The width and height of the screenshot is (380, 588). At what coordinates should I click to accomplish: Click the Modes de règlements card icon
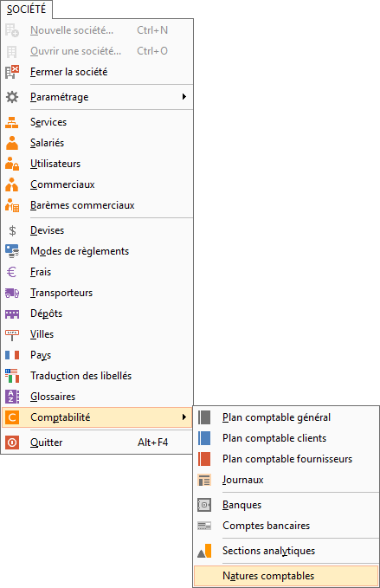pyautogui.click(x=12, y=251)
